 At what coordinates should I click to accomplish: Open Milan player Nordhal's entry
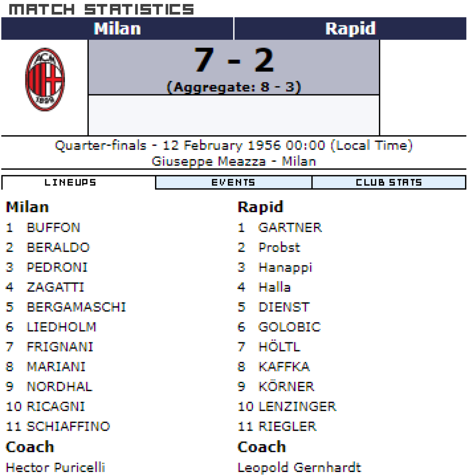coord(59,386)
